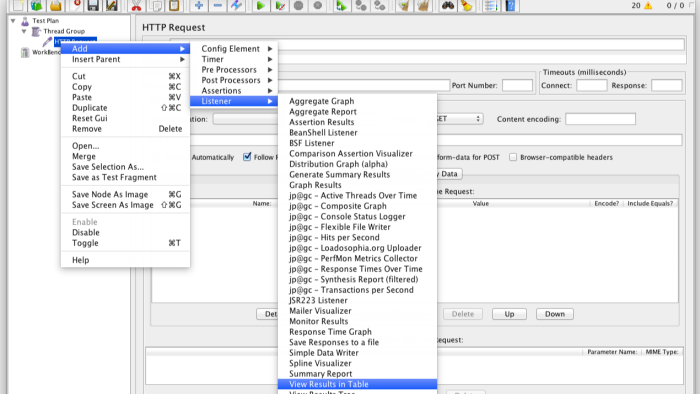
Task: Select Save Node As Image
Action: point(125,195)
